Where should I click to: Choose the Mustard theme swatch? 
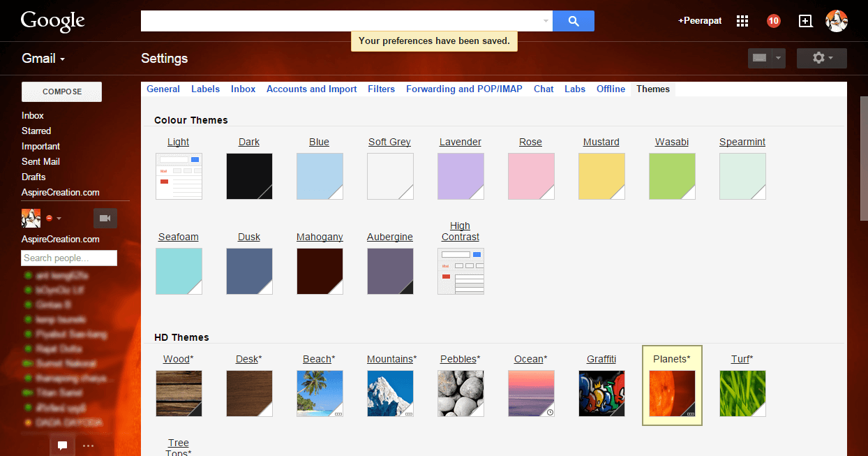coord(601,176)
